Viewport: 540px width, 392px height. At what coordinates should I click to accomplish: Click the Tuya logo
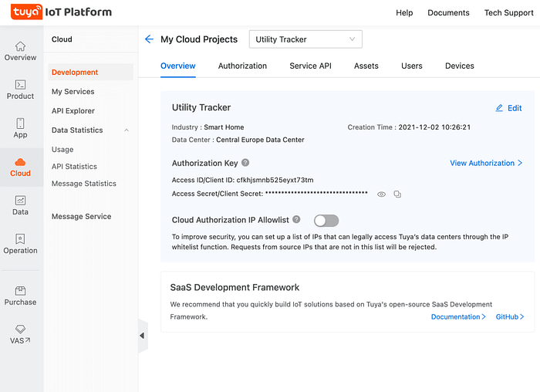26,12
